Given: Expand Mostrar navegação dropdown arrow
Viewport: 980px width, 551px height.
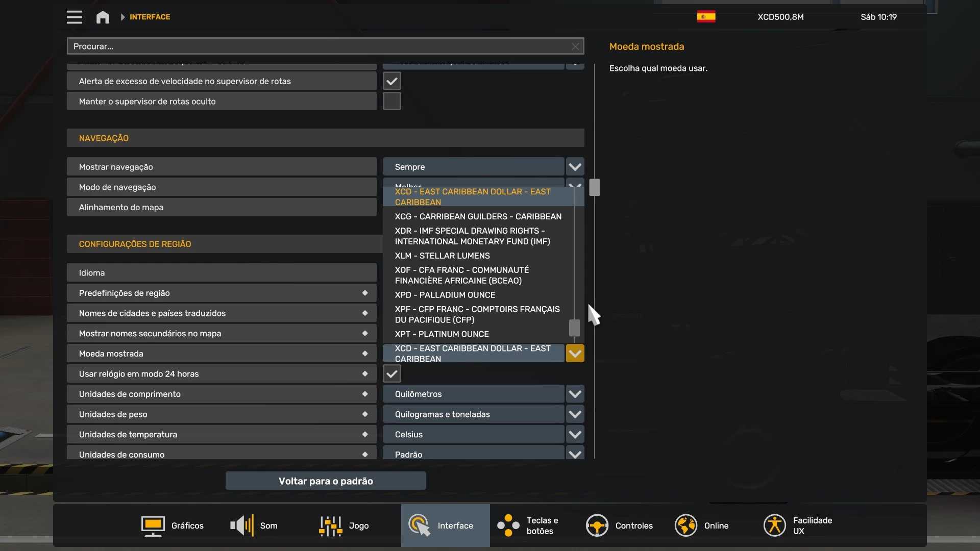Looking at the screenshot, I should 575,167.
